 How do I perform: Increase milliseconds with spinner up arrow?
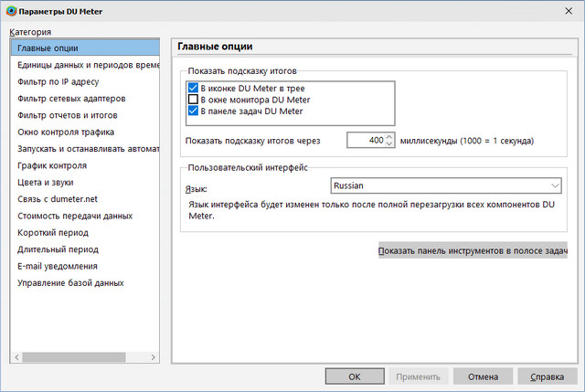click(x=389, y=137)
